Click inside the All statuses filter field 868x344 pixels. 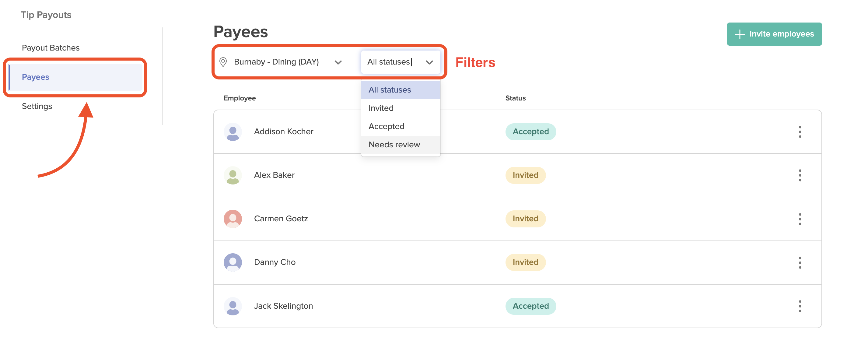(x=400, y=62)
